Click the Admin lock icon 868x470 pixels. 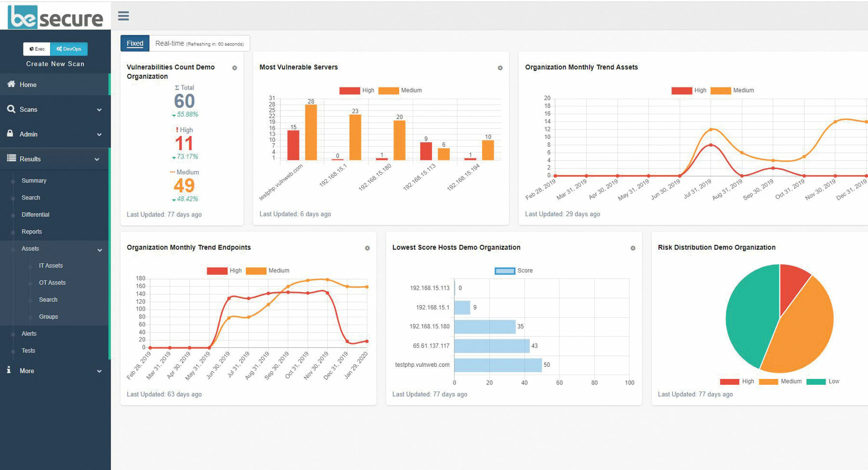tap(10, 134)
